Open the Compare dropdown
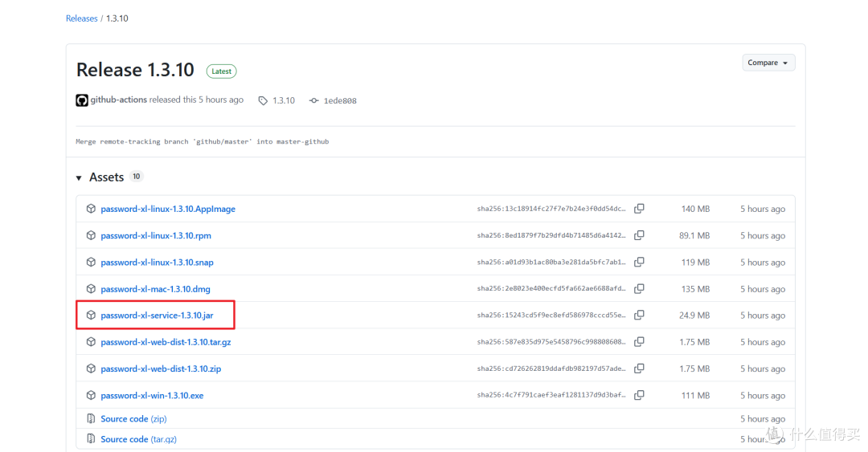The image size is (868, 452). tap(768, 63)
